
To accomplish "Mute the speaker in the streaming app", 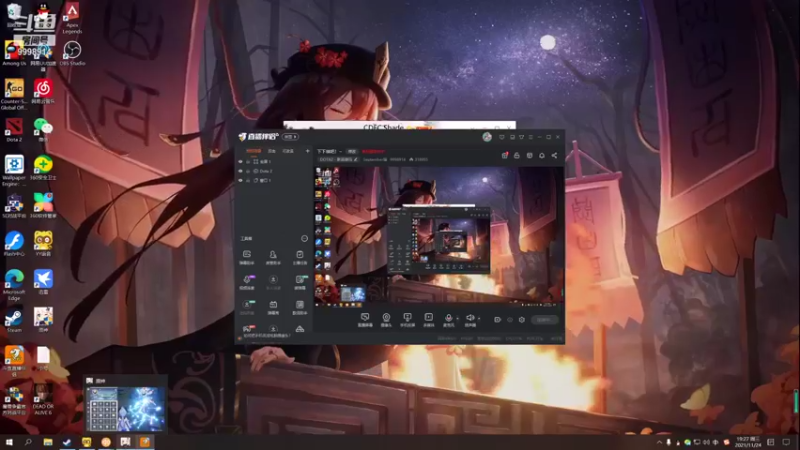I will [x=469, y=318].
